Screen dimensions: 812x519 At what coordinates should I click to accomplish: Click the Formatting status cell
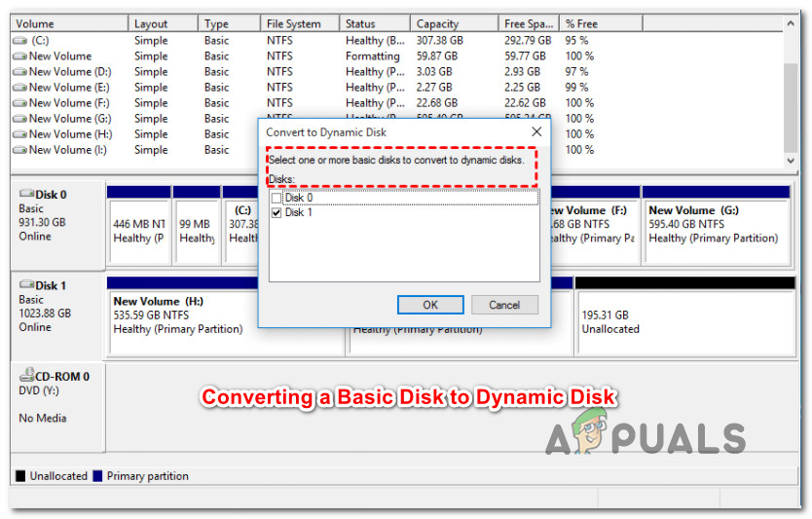click(x=372, y=56)
